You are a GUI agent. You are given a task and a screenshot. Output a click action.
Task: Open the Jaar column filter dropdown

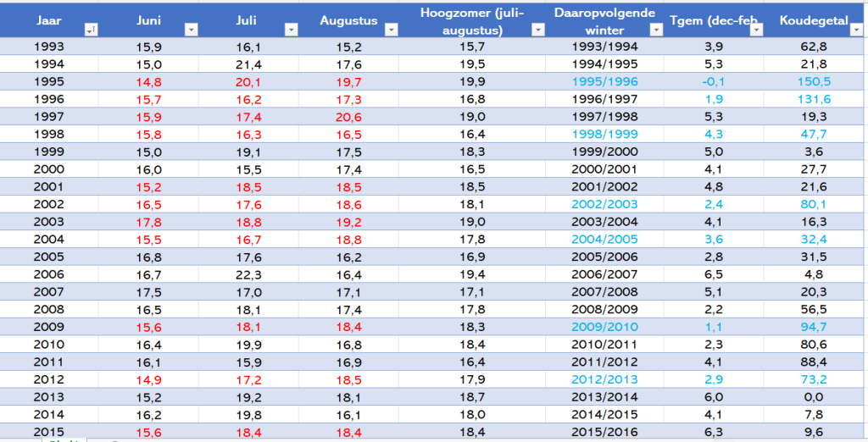tap(92, 30)
